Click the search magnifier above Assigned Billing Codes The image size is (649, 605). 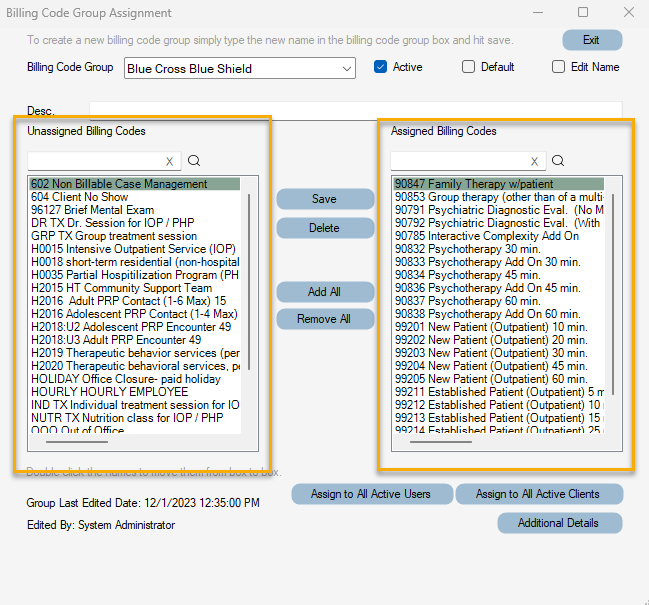(x=558, y=160)
